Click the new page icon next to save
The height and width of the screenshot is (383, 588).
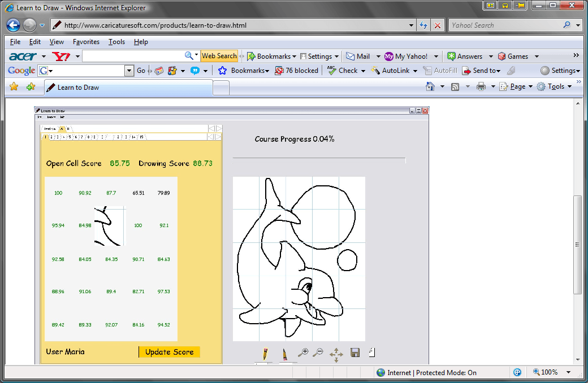[x=371, y=352]
